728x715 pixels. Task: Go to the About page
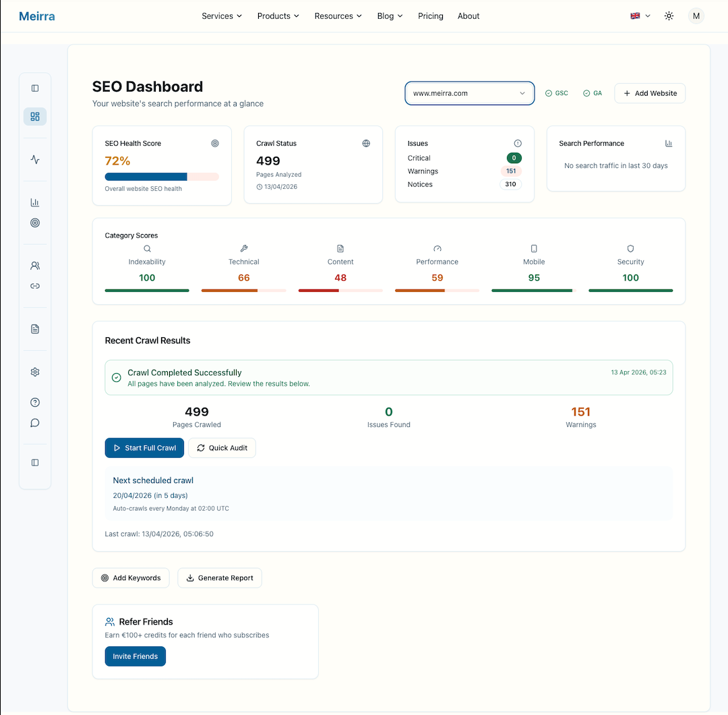click(468, 16)
